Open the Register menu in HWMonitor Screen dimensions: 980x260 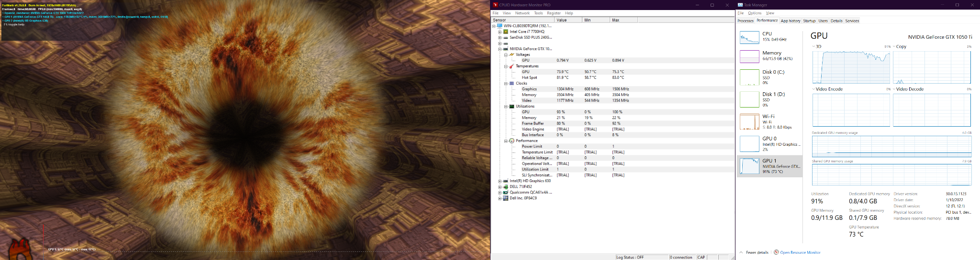554,13
